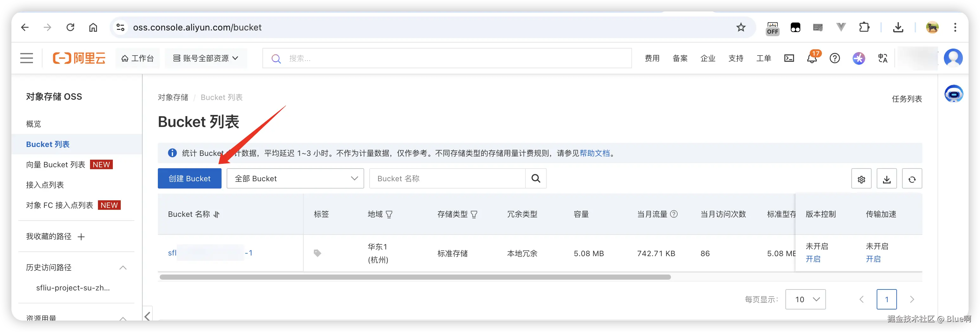Image resolution: width=980 pixels, height=332 pixels.
Task: Go to the next page arrow
Action: point(912,299)
